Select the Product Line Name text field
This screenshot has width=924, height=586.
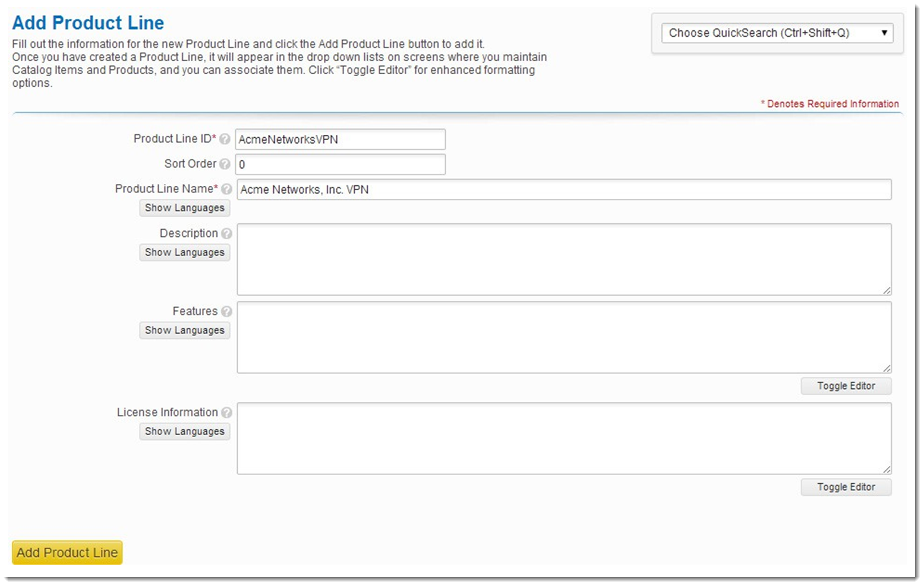(564, 189)
